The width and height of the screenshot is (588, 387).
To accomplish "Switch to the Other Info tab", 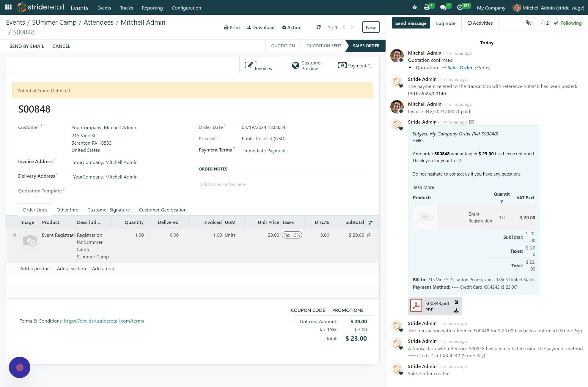I will pos(67,210).
